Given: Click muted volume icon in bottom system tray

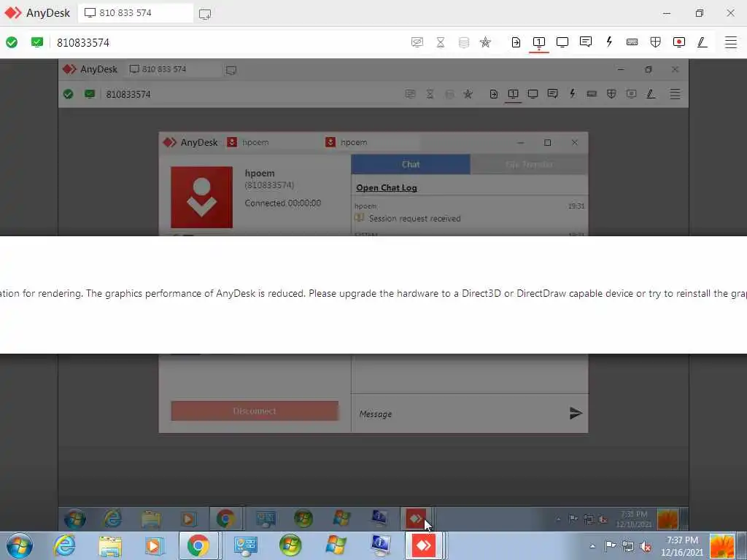Looking at the screenshot, I should coord(646,546).
